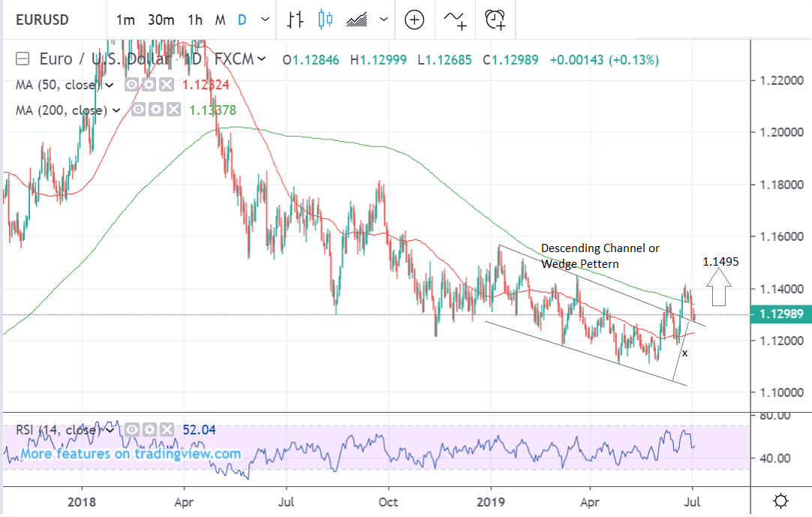Choose the candlestick chart style icon

(325, 20)
